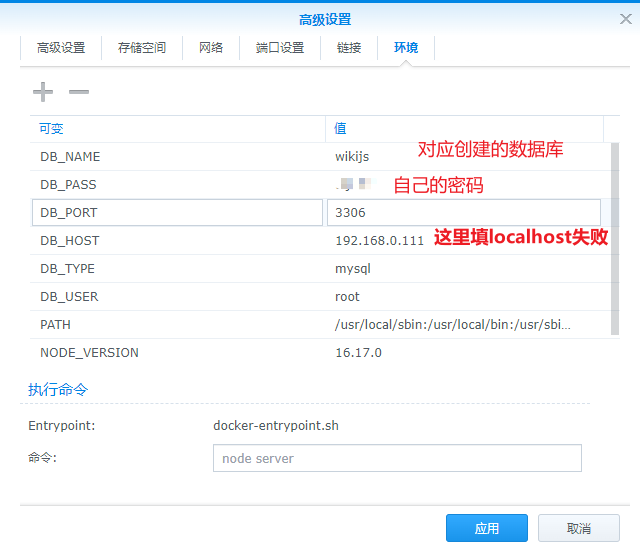This screenshot has height=548, width=640.
Task: Go to the 链接 tab
Action: [349, 48]
